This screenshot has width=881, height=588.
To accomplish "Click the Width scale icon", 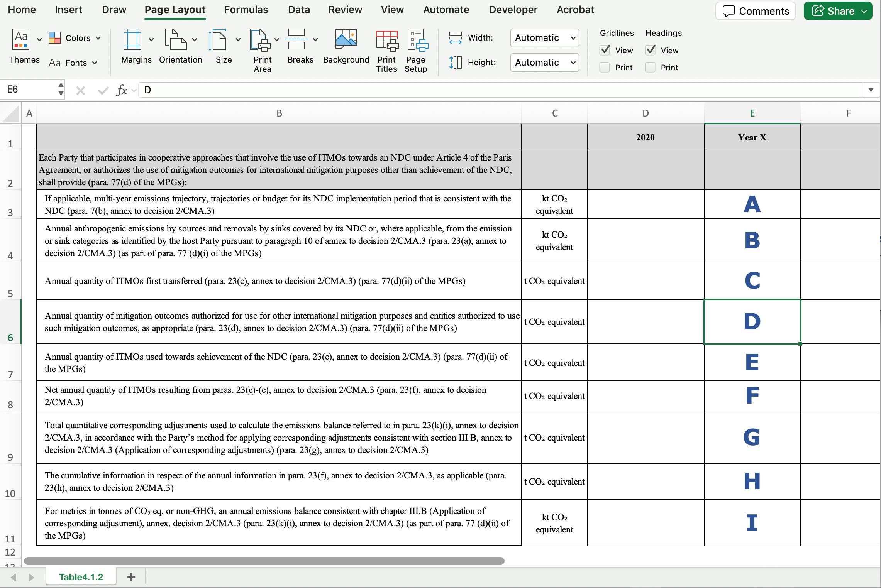I will [456, 38].
